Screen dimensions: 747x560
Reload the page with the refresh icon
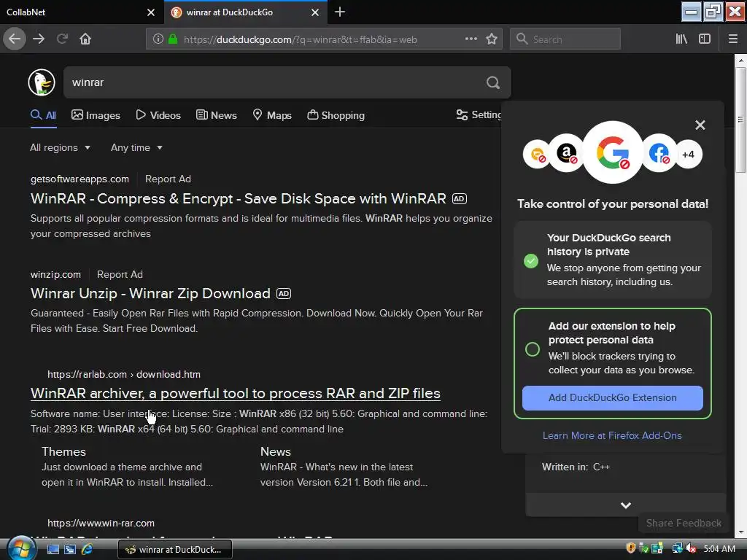62,39
